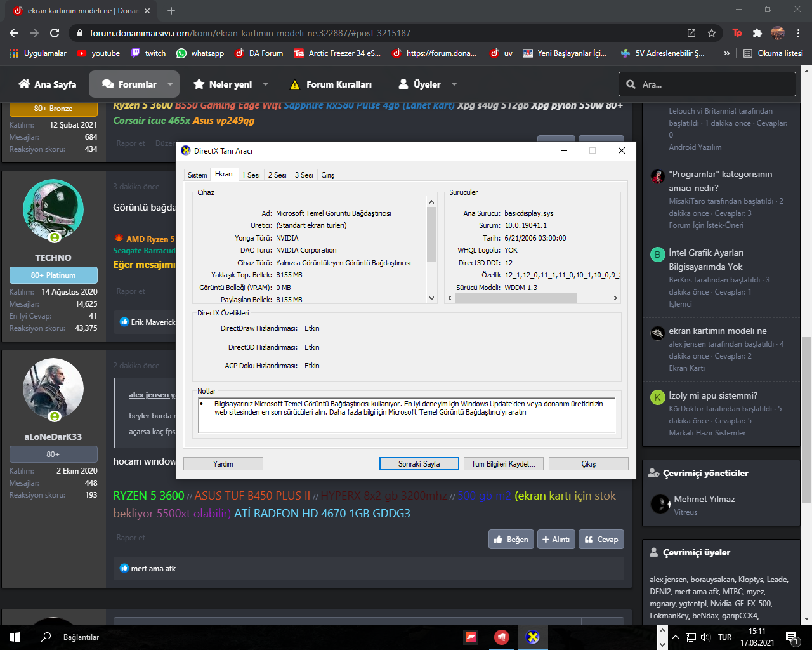The height and width of the screenshot is (650, 812).
Task: Reload the page with refresh icon
Action: tap(55, 33)
